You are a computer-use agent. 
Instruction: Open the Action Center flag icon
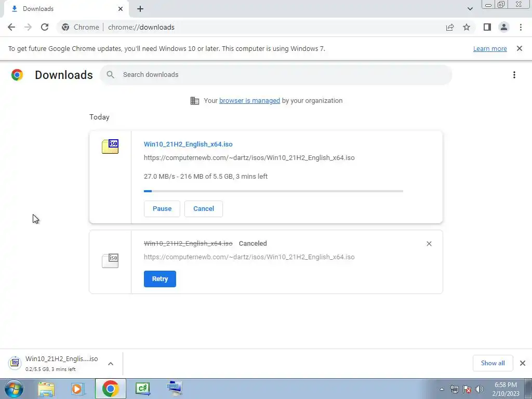click(x=467, y=390)
